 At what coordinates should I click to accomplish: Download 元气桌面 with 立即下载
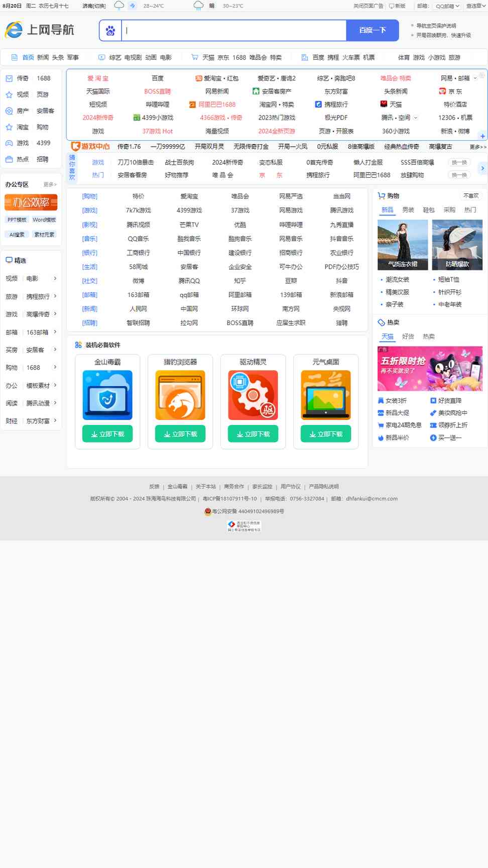pos(326,434)
